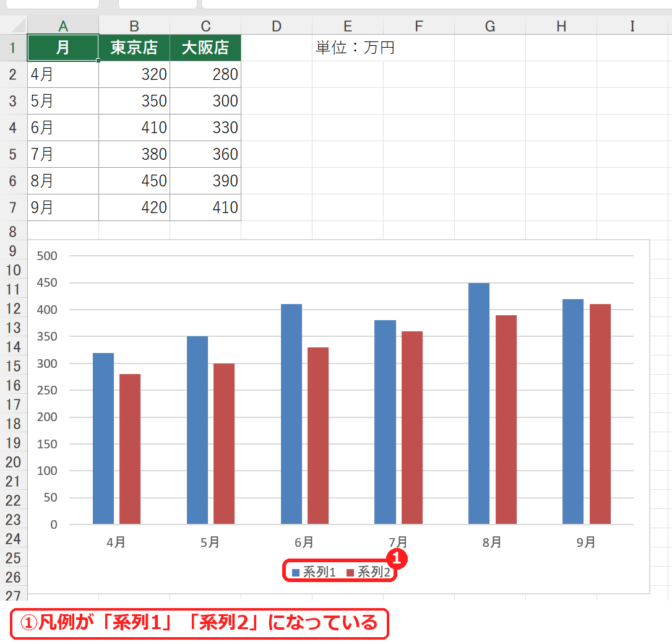Select row 5 header
The height and width of the screenshot is (644, 672).
point(13,154)
